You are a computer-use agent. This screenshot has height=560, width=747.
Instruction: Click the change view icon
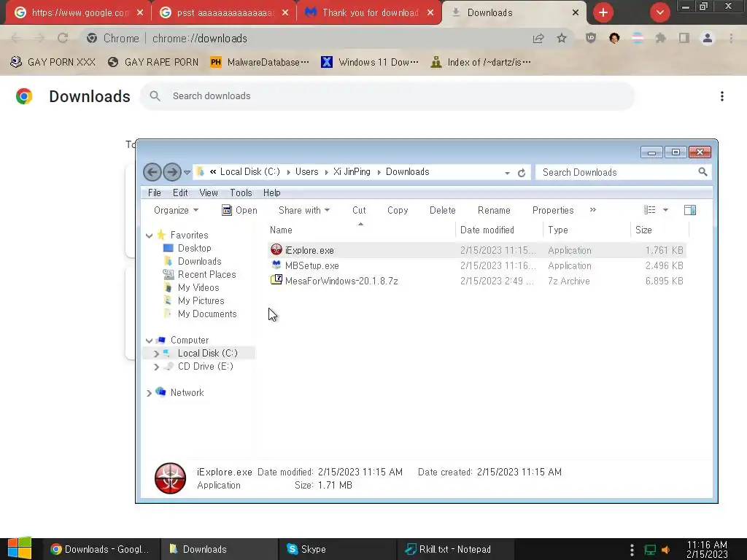(x=649, y=210)
